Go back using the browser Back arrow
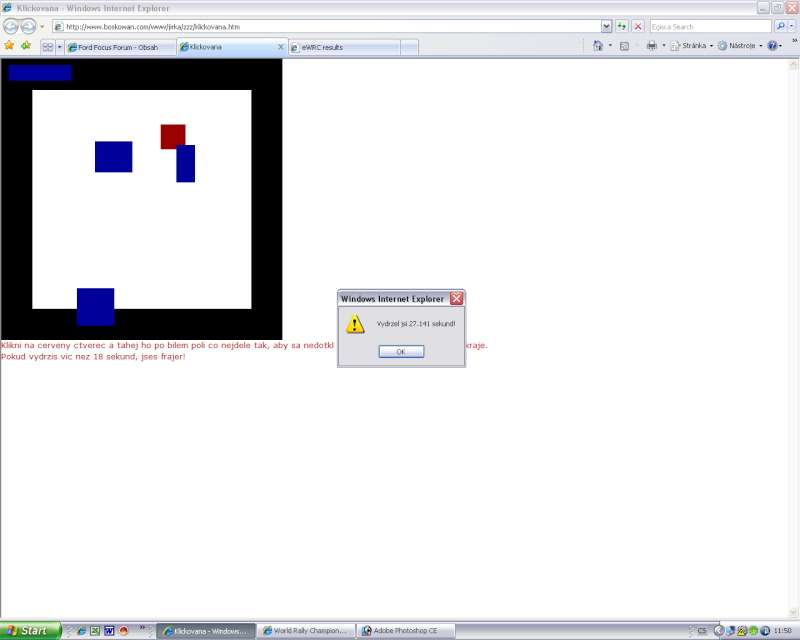 point(12,26)
